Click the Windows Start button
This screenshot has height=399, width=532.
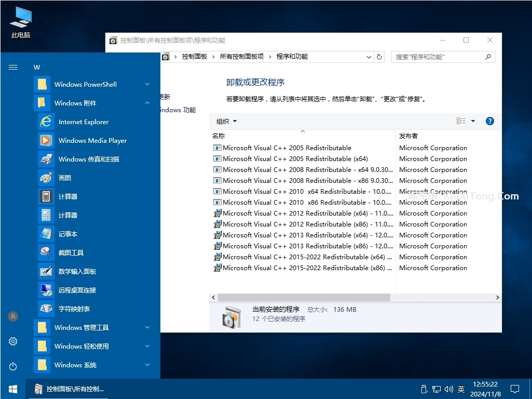click(x=13, y=389)
